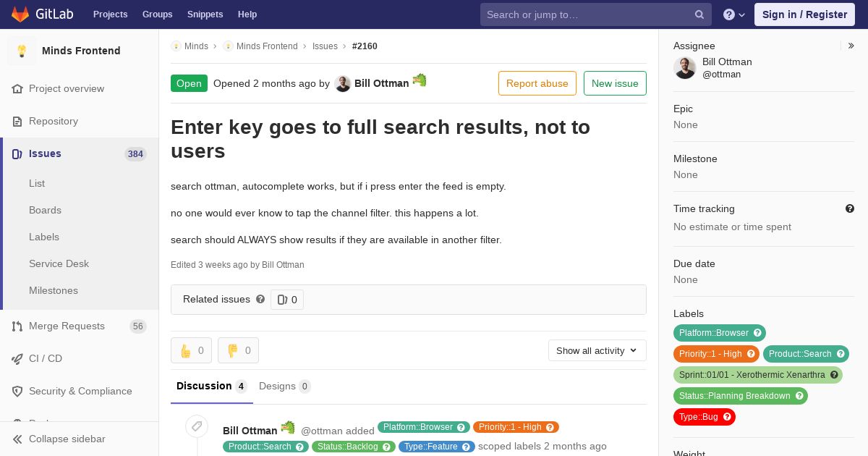This screenshot has width=868, height=456.
Task: Click Sign in / Register button
Action: coord(804,14)
